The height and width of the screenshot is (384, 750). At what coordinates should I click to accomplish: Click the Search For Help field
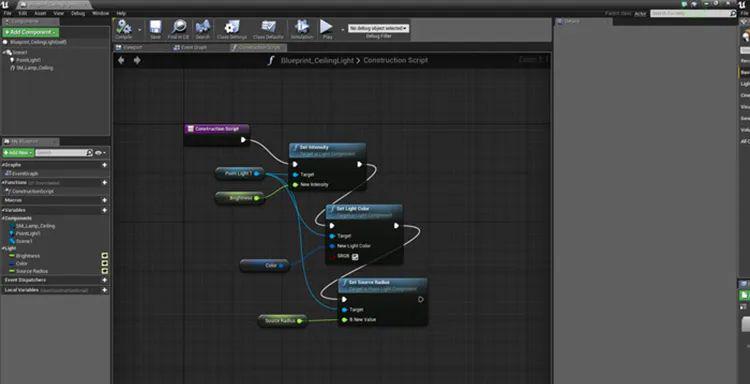pyautogui.click(x=694, y=13)
